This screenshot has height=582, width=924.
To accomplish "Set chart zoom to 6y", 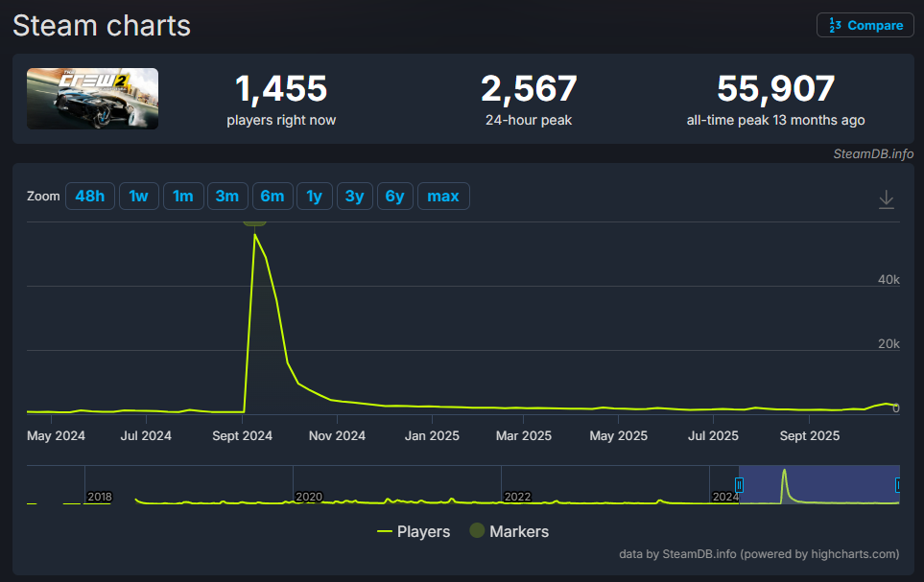I will click(394, 197).
